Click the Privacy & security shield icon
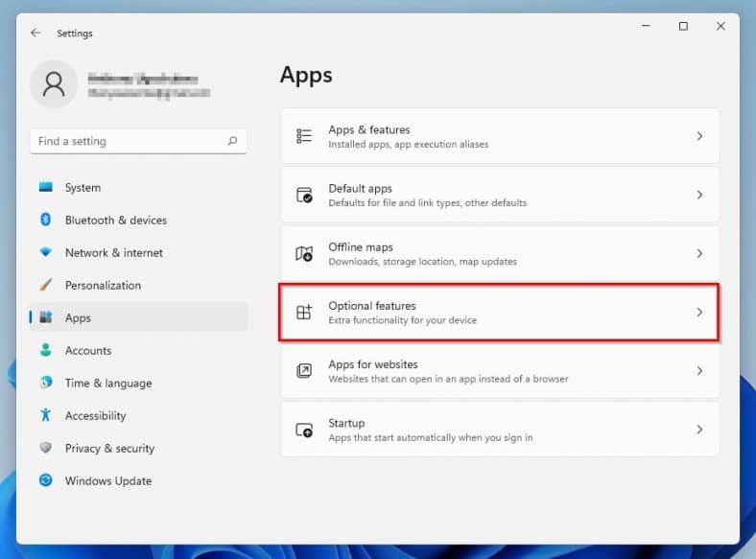The height and width of the screenshot is (559, 756). click(x=45, y=449)
